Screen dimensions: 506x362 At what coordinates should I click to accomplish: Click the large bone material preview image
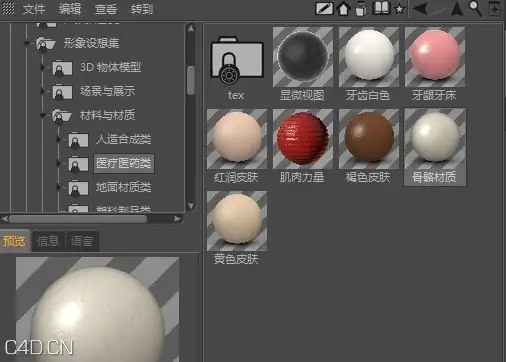(x=97, y=309)
